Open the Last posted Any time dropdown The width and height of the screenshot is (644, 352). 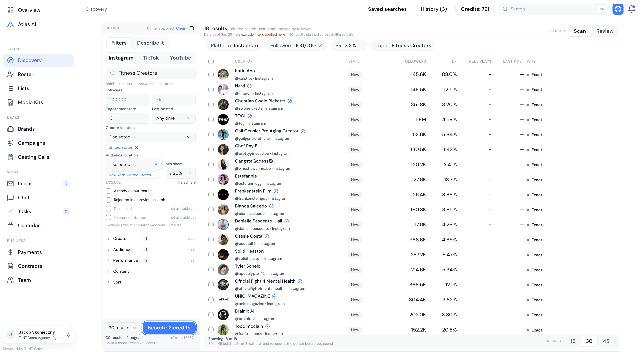click(x=174, y=118)
